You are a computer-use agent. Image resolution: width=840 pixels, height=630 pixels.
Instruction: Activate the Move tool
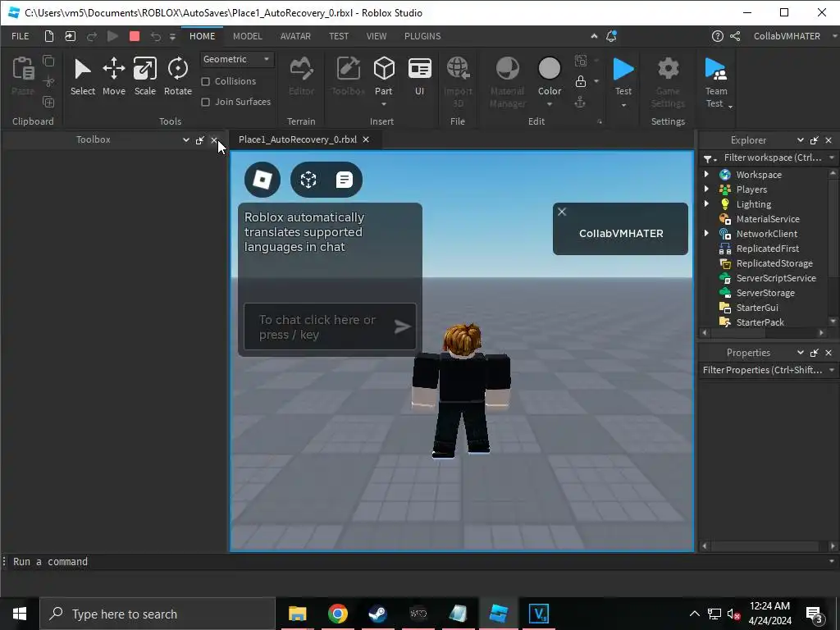(113, 76)
